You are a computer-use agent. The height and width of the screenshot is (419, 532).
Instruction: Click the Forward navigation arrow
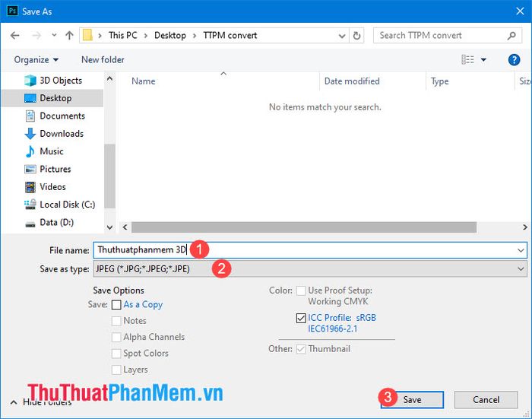[36, 35]
